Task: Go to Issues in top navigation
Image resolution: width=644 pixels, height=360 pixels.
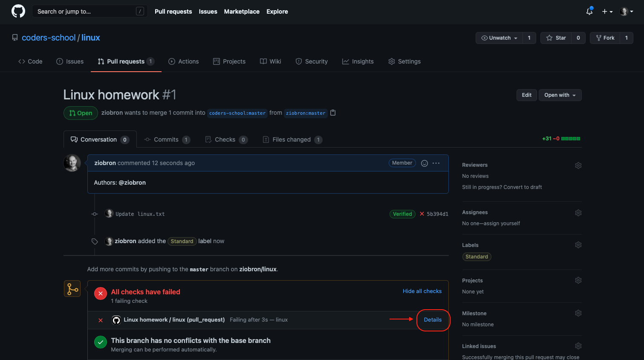Action: coord(208,12)
